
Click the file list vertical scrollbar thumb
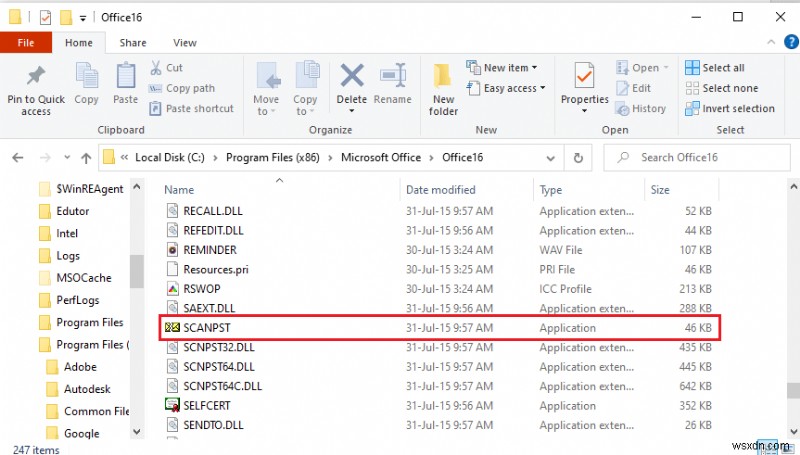click(793, 390)
